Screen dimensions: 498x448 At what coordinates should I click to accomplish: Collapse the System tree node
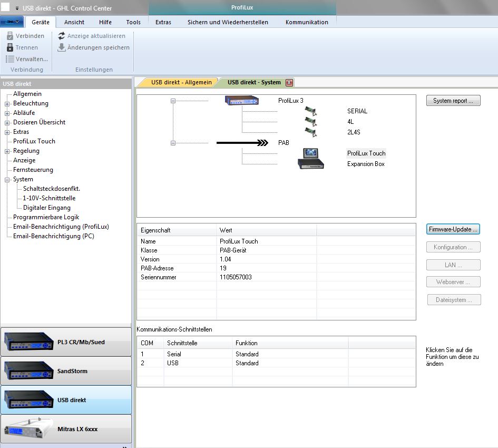[x=7, y=180]
